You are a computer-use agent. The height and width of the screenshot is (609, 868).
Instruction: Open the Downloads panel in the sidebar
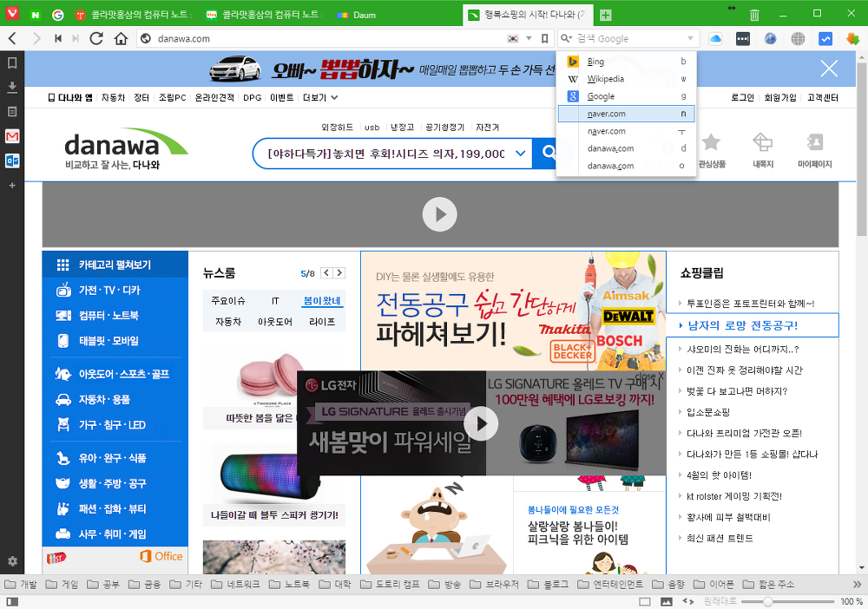(12, 87)
